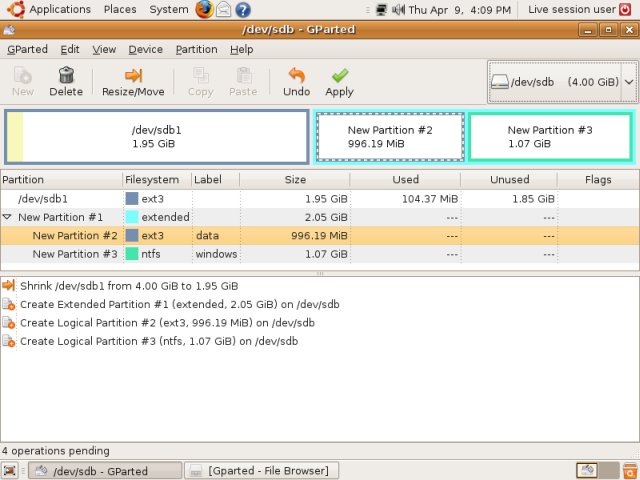Click the Label column header

[216, 180]
